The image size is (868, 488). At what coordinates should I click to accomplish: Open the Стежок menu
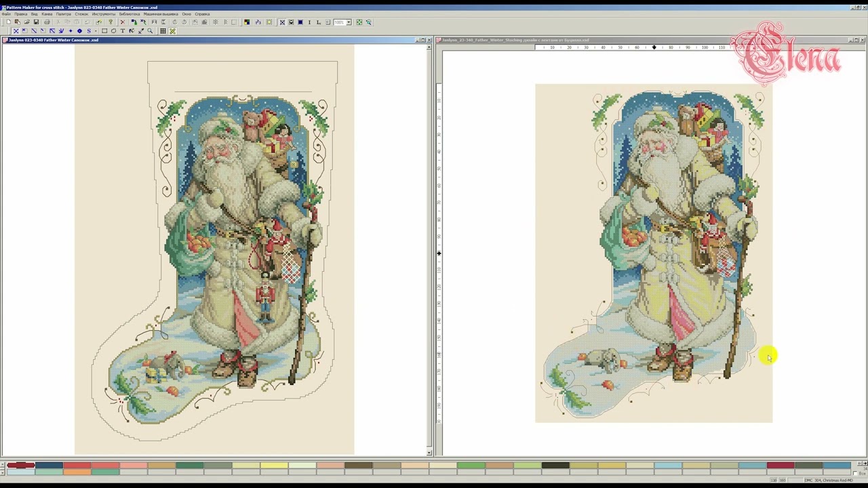(81, 14)
